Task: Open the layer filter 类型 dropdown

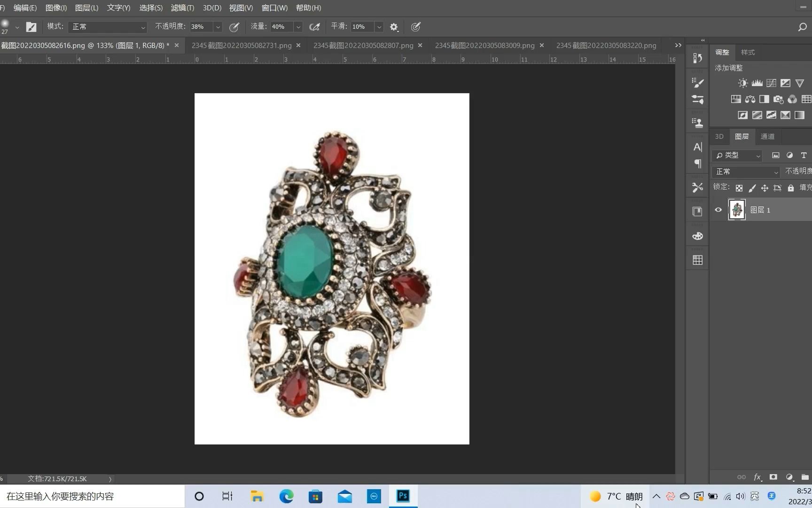Action: point(737,155)
